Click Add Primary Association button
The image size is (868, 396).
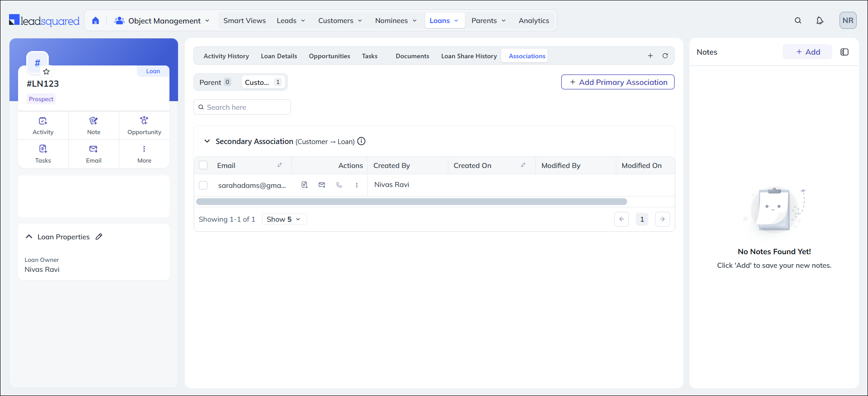click(x=618, y=82)
